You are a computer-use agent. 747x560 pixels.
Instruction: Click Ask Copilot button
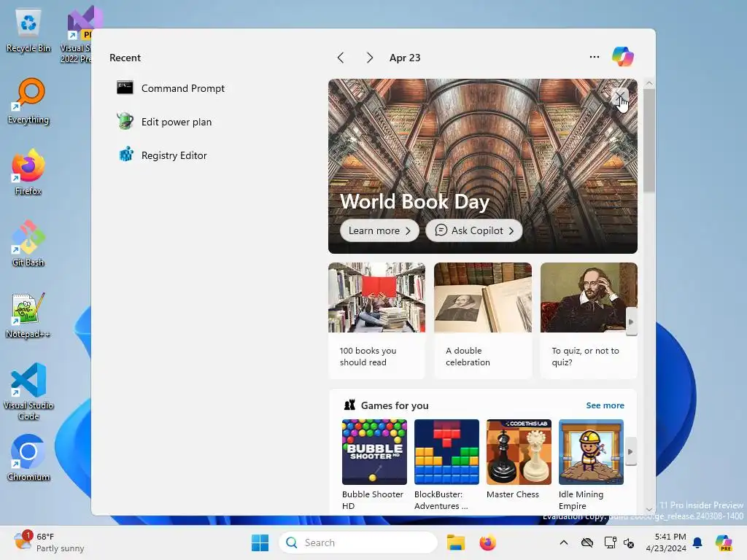tap(474, 230)
